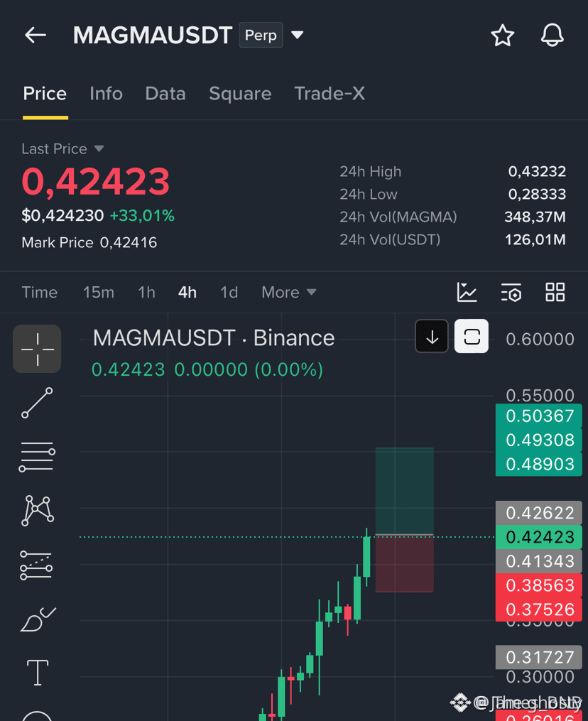The width and height of the screenshot is (588, 721).
Task: Click the 0.50367 price axis label
Action: tap(539, 416)
